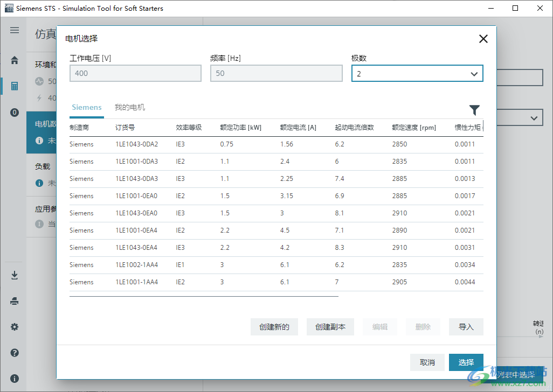This screenshot has width=553, height=392.
Task: Sort by 订货号 column header
Action: tap(125, 128)
